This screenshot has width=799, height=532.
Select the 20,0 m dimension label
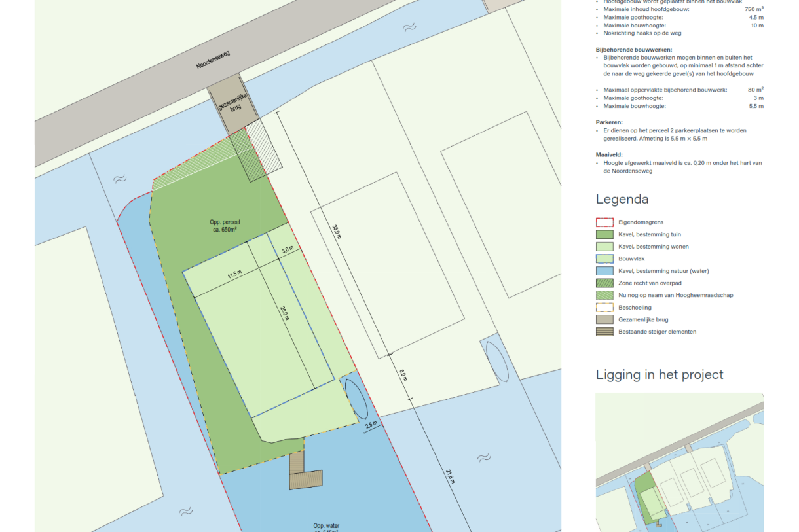pyautogui.click(x=285, y=314)
